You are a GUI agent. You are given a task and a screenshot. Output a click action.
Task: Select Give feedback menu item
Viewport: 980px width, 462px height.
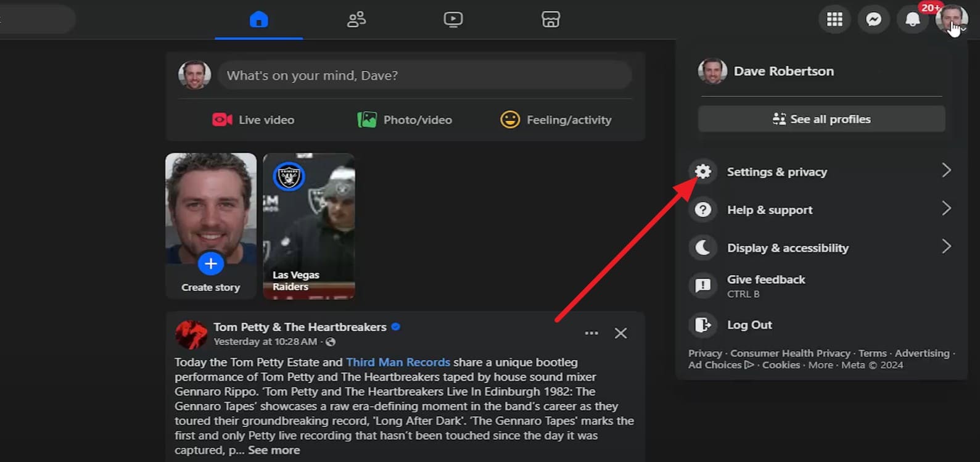pos(821,286)
